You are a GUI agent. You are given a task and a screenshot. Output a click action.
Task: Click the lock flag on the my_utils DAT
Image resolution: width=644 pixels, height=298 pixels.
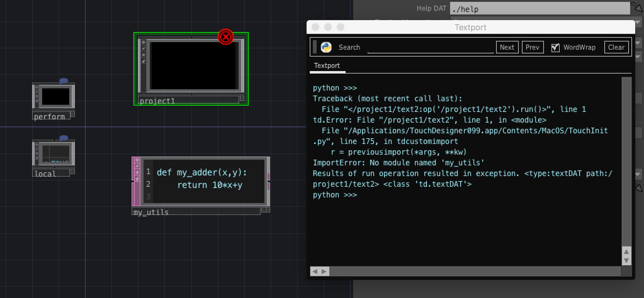pos(137,172)
